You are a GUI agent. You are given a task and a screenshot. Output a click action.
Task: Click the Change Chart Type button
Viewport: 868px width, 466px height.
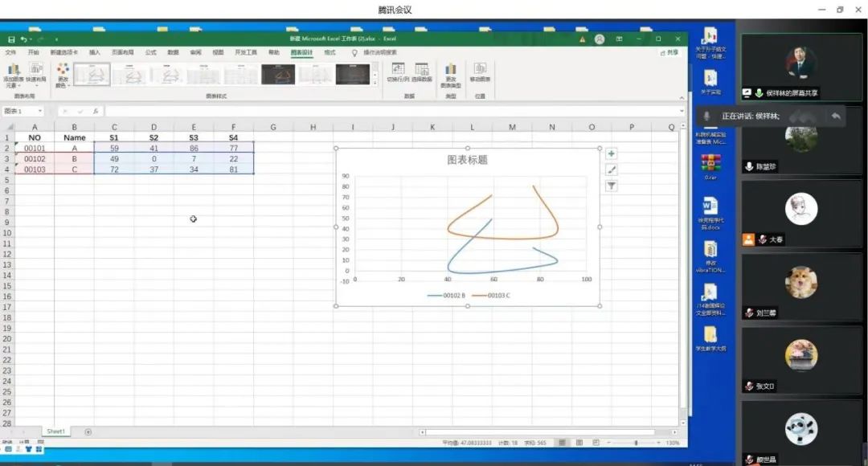pyautogui.click(x=451, y=75)
